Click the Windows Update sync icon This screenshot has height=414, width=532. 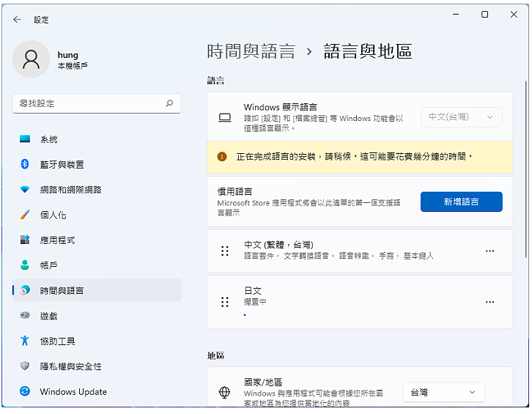[x=25, y=391]
